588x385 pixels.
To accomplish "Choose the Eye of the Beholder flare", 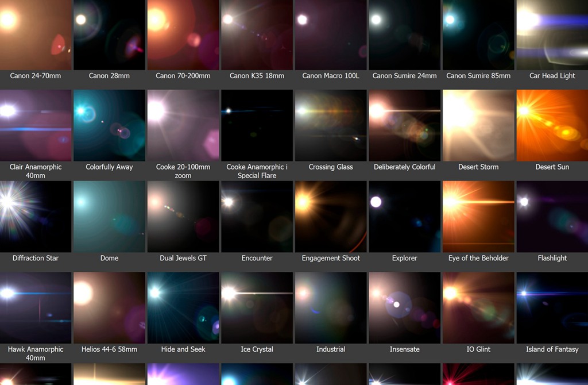I will click(x=478, y=217).
